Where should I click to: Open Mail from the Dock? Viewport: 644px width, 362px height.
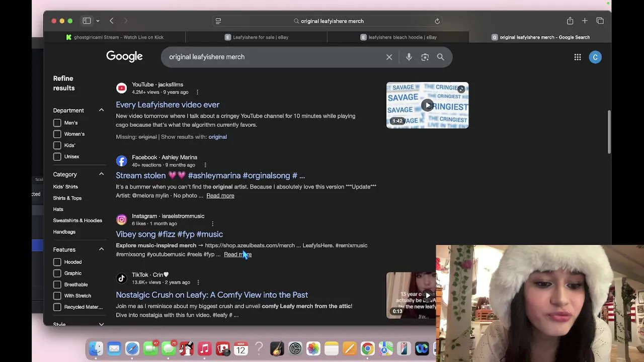tap(114, 348)
